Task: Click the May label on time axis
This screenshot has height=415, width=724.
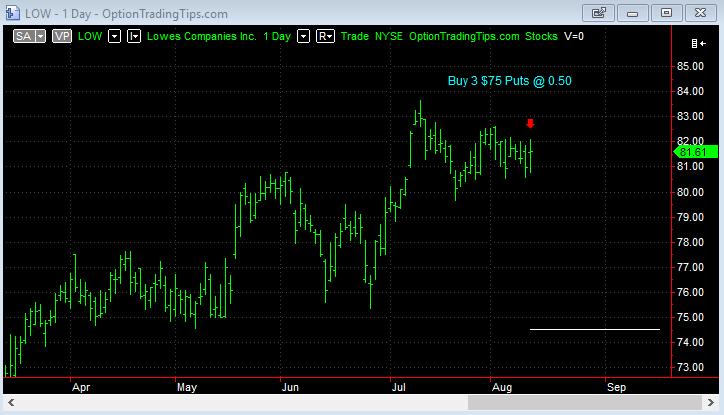Action: (187, 387)
